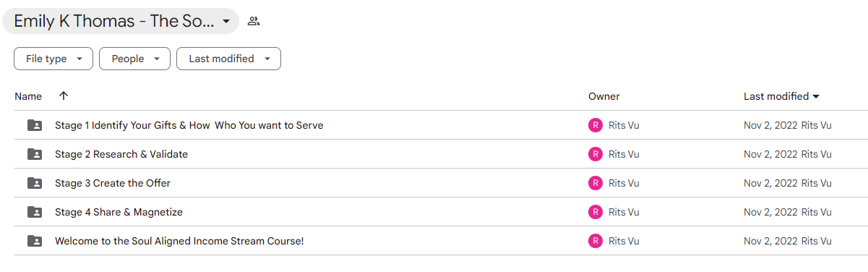Screen dimensions: 868x272
Task: Click the Welcome course folder icon
Action: coord(35,241)
